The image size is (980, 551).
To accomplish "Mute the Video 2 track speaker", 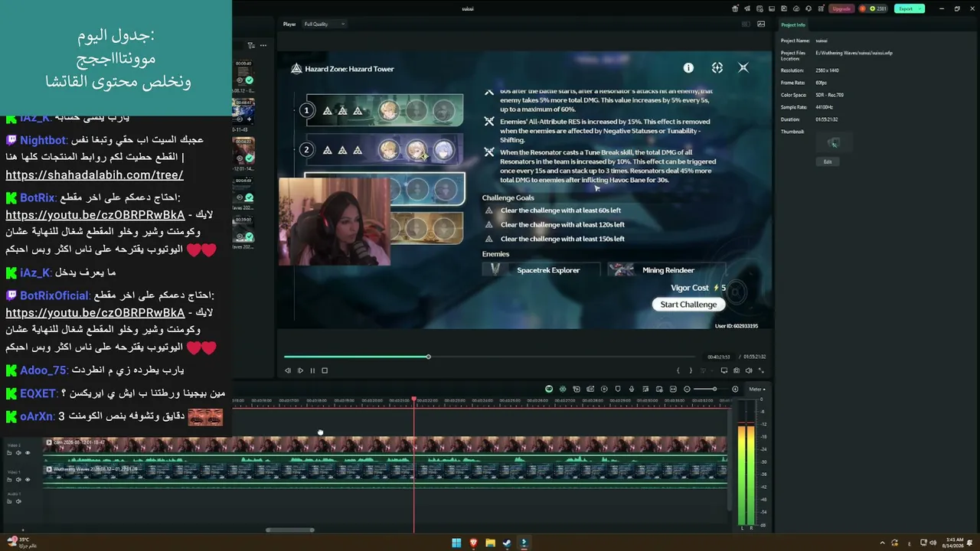I will (18, 453).
